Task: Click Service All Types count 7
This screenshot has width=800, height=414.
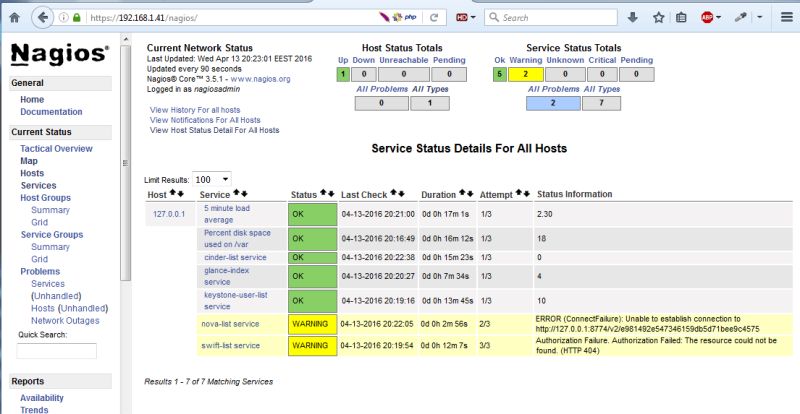Action: click(602, 103)
